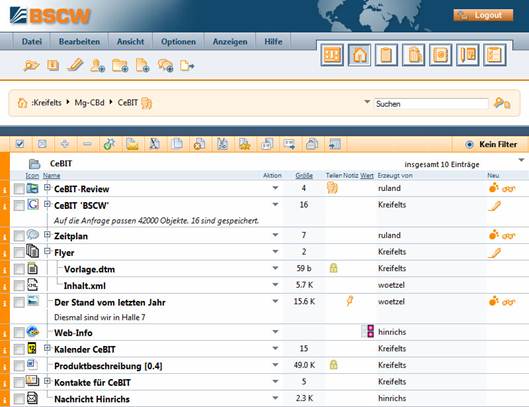Open the Nachricht Hinrichs entry
Image resolution: width=529 pixels, height=407 pixels.
point(92,399)
